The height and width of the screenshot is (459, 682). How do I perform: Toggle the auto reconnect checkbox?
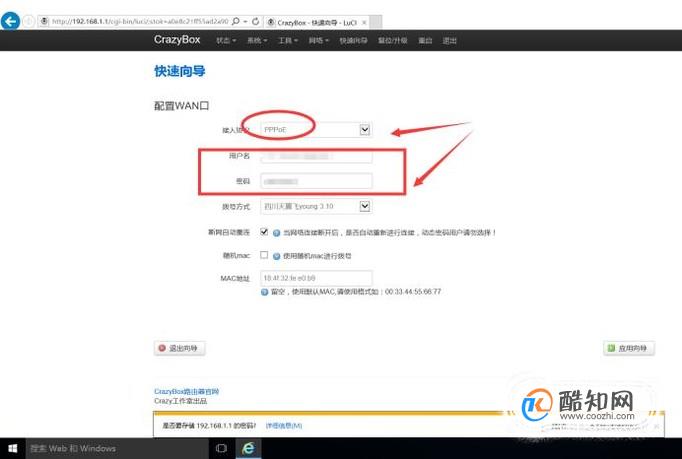pyautogui.click(x=264, y=231)
